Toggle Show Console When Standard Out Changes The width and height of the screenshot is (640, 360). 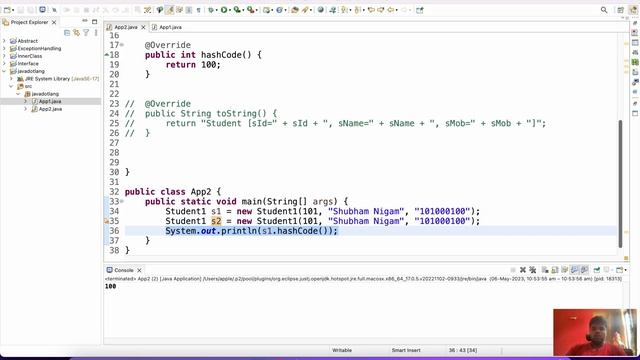tap(575, 270)
